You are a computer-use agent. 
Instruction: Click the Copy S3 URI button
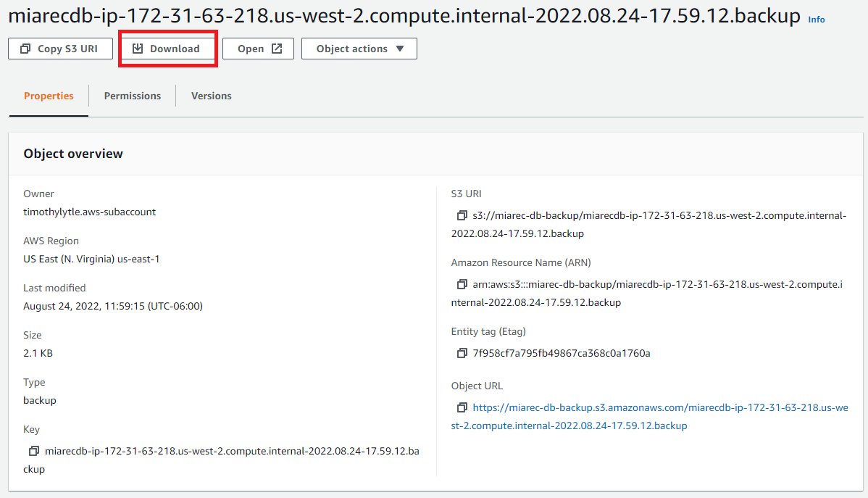point(60,49)
